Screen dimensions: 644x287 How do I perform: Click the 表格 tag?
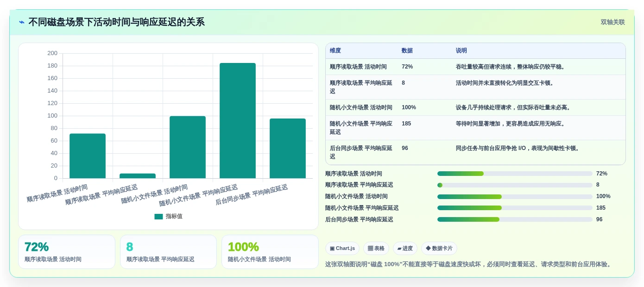coord(376,249)
